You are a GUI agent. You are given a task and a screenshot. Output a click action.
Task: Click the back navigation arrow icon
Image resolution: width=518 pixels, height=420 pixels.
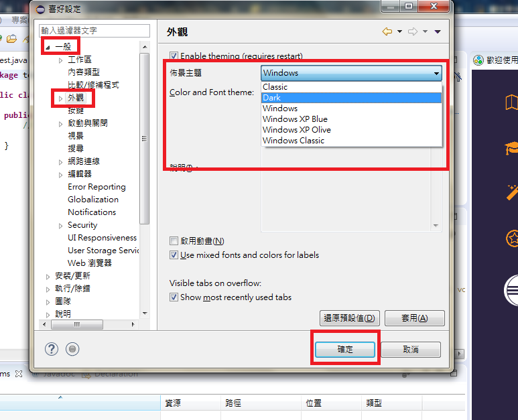tap(387, 31)
